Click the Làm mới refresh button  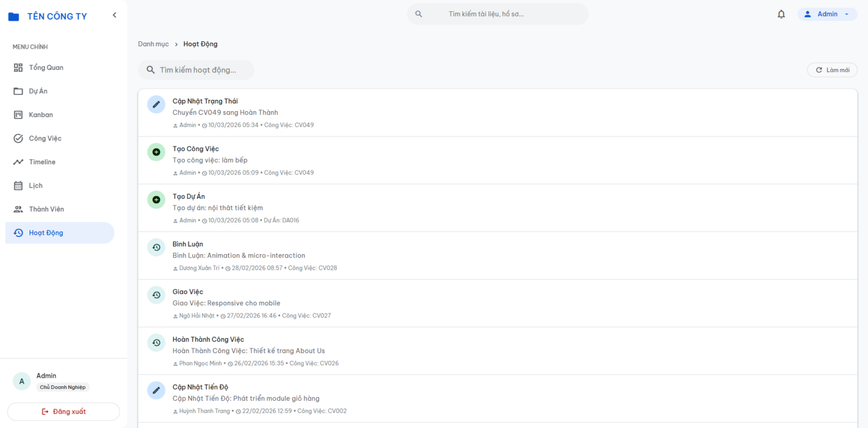(x=832, y=70)
